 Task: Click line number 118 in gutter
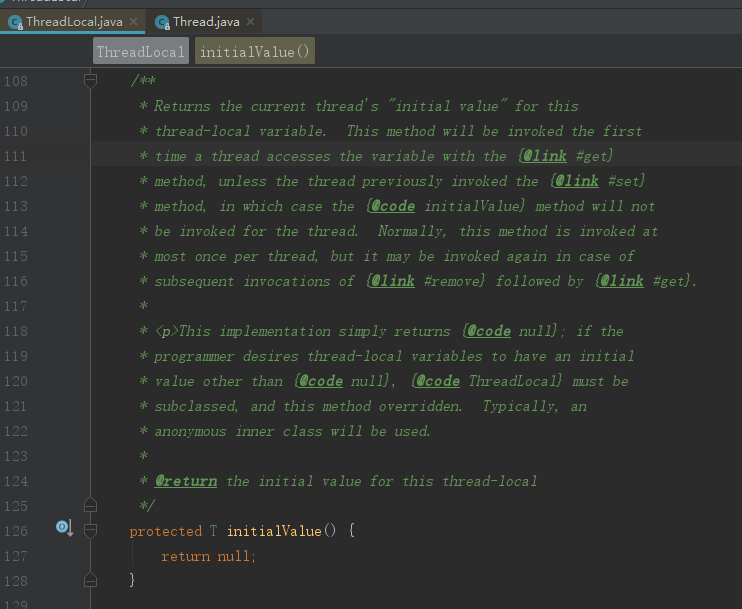click(16, 331)
